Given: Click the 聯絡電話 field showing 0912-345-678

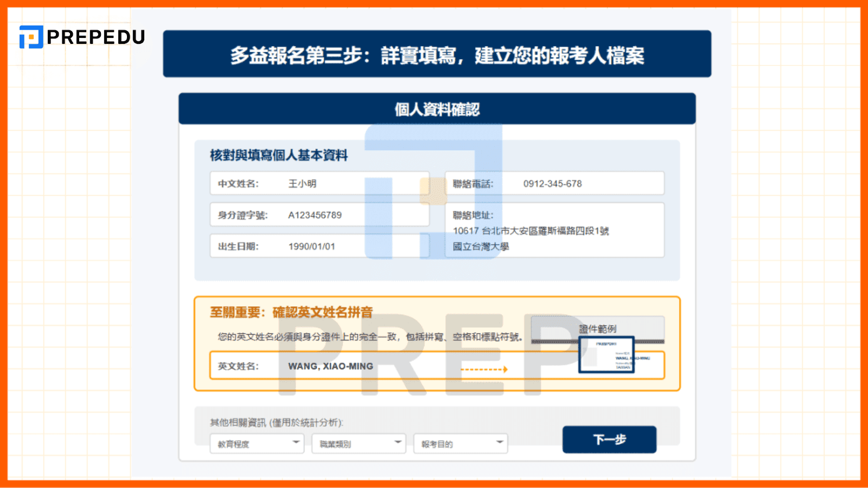Looking at the screenshot, I should 554,183.
